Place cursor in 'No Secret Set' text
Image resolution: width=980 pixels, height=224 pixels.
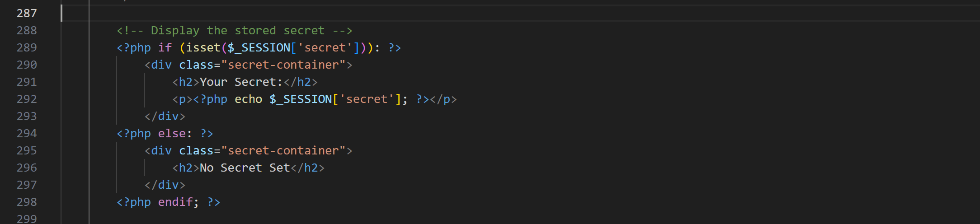[x=245, y=168]
